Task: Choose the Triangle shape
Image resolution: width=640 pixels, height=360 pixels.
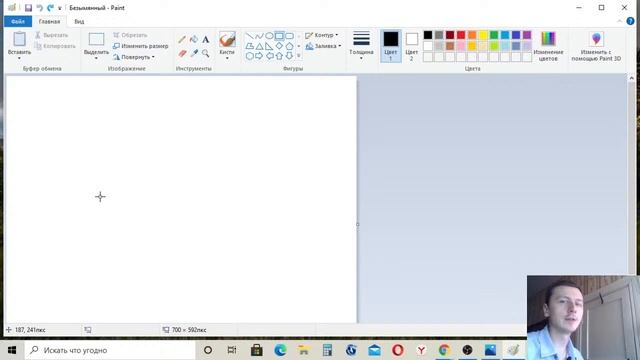Action: (259, 46)
